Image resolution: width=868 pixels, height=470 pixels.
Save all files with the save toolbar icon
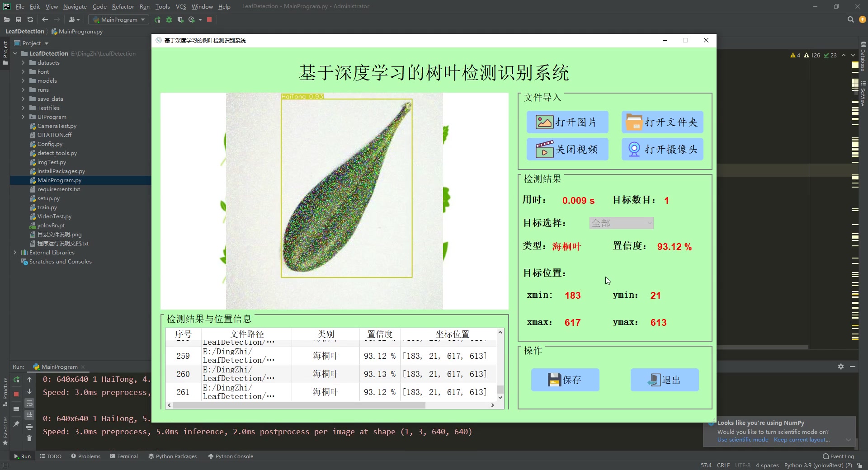tap(18, 19)
